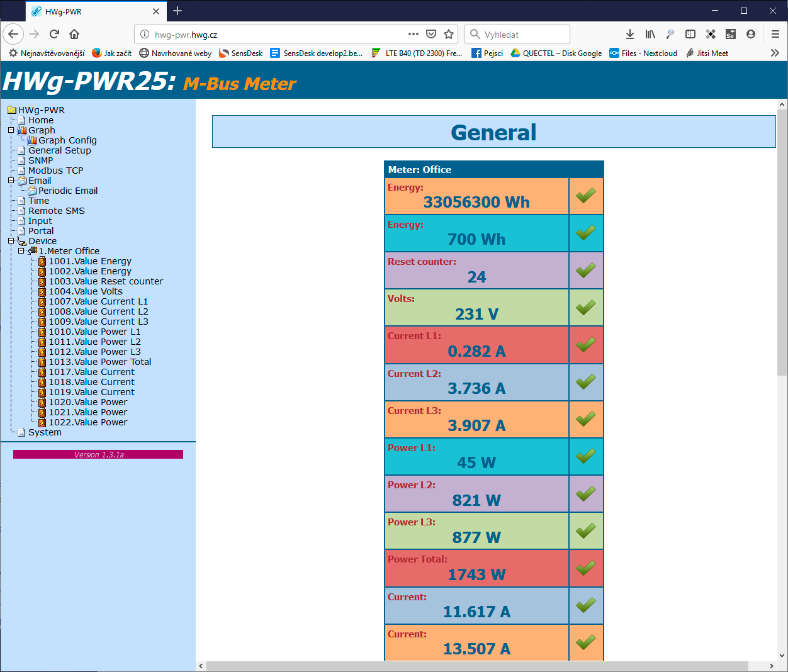Select 1007.Value Current L1 item
Viewport: 788px width, 672px height.
[x=98, y=301]
